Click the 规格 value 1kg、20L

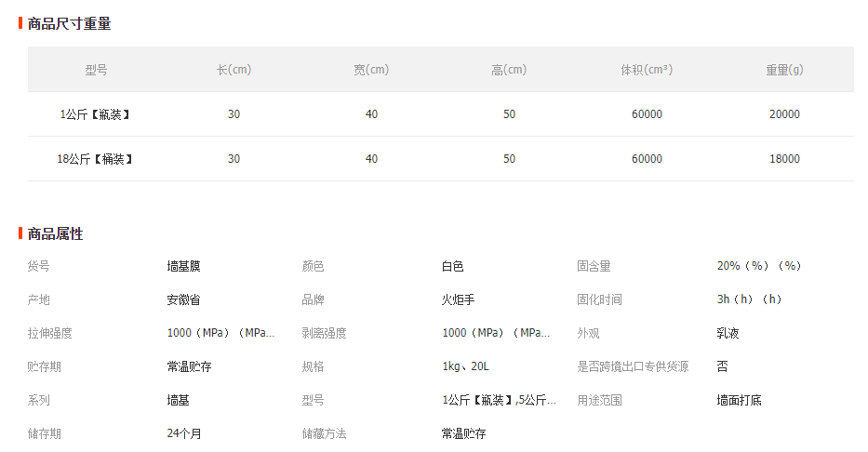pyautogui.click(x=465, y=366)
